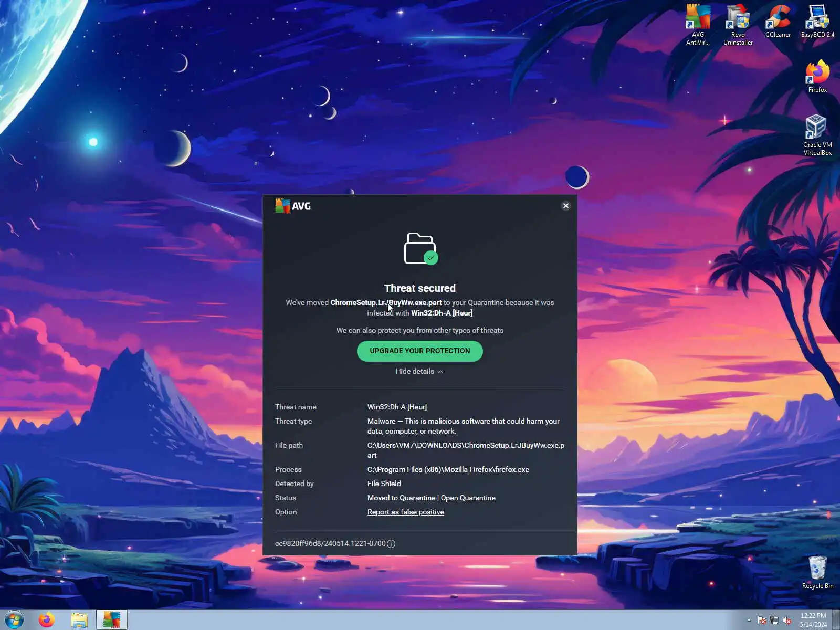Click the 'Threat secured' heading
The image size is (840, 630).
tap(420, 288)
